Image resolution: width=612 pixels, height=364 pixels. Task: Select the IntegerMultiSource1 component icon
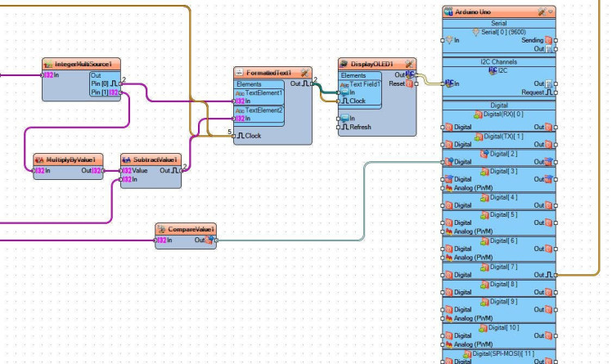(x=48, y=64)
